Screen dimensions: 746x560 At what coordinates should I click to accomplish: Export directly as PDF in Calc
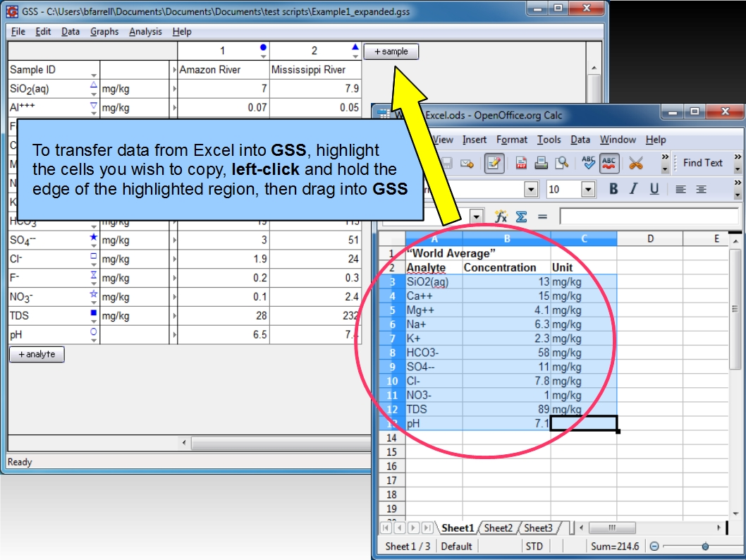pos(521,163)
